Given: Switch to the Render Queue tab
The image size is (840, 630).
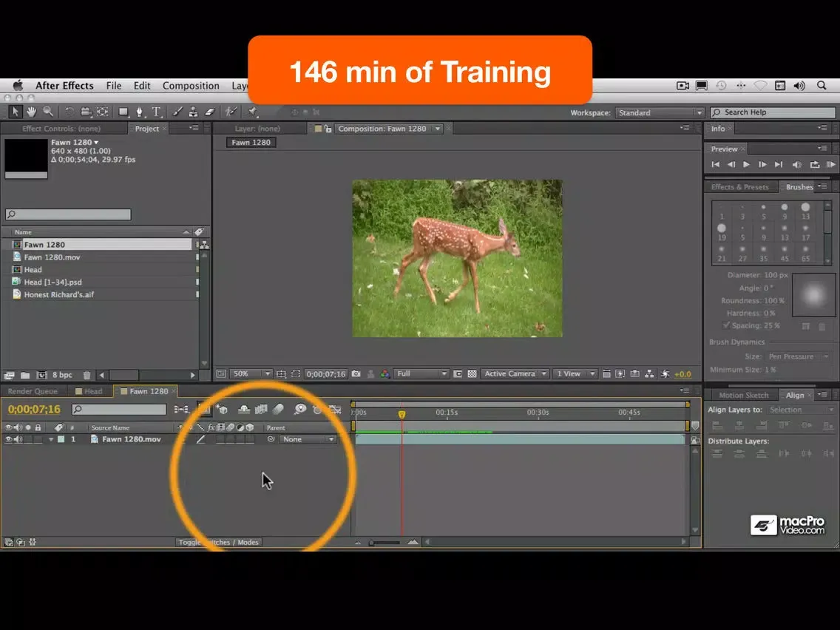Looking at the screenshot, I should tap(33, 391).
